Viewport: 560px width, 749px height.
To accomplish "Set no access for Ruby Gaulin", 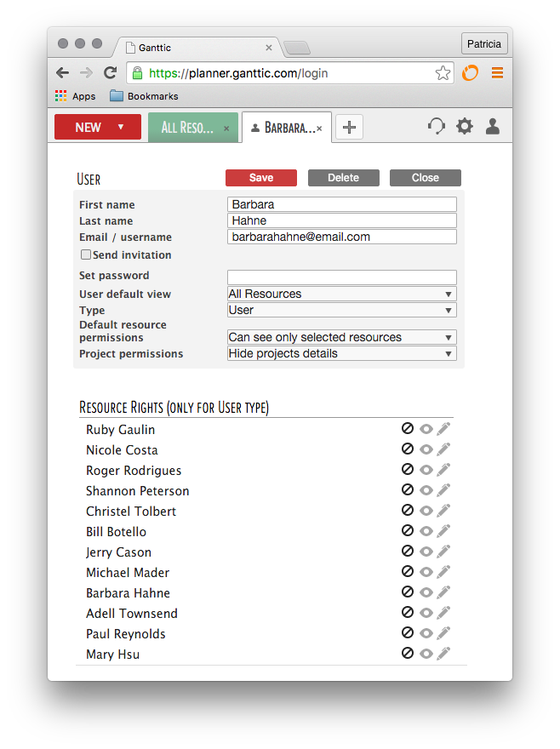I will click(407, 428).
